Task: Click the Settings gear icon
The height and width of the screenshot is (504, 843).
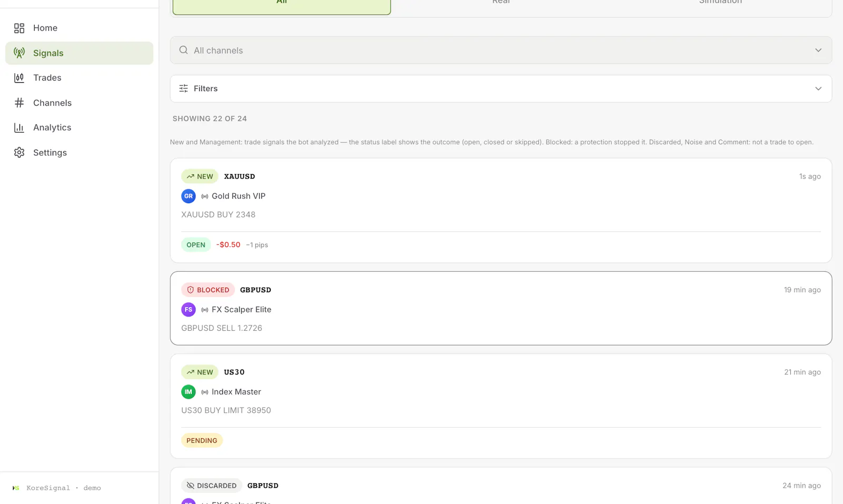Action: point(19,153)
